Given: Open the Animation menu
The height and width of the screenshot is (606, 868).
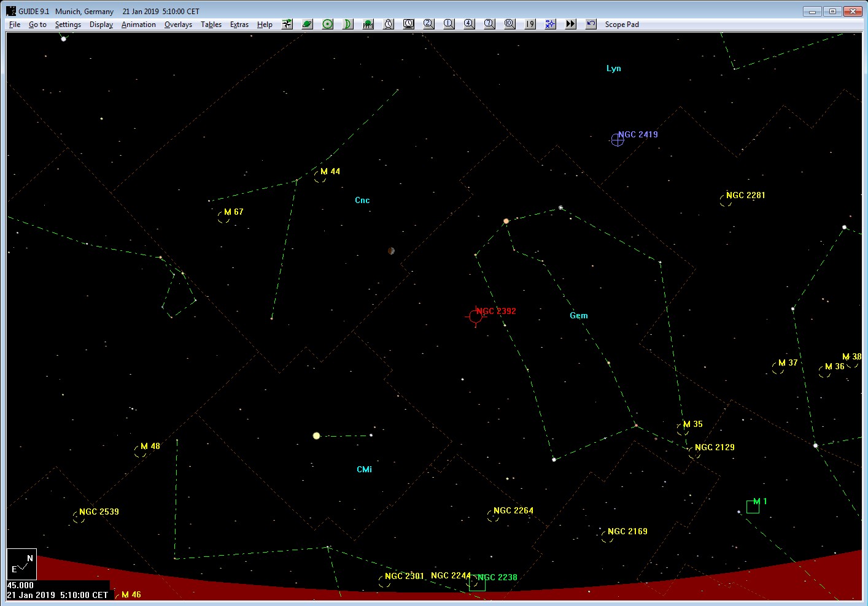Looking at the screenshot, I should [139, 25].
